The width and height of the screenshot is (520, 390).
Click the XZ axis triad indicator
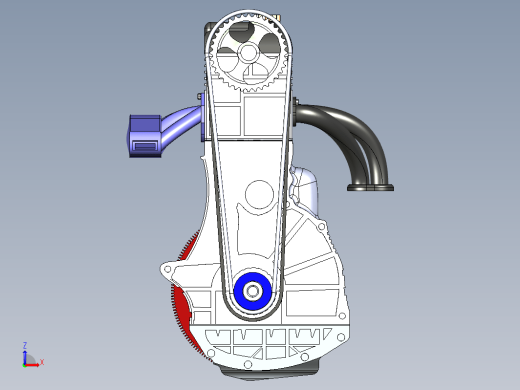pos(33,355)
